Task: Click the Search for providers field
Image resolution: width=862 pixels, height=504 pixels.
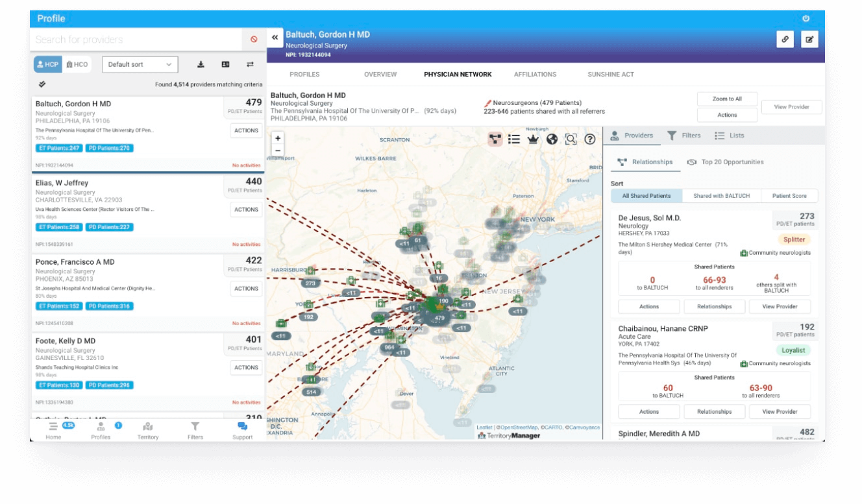Action: click(x=136, y=40)
